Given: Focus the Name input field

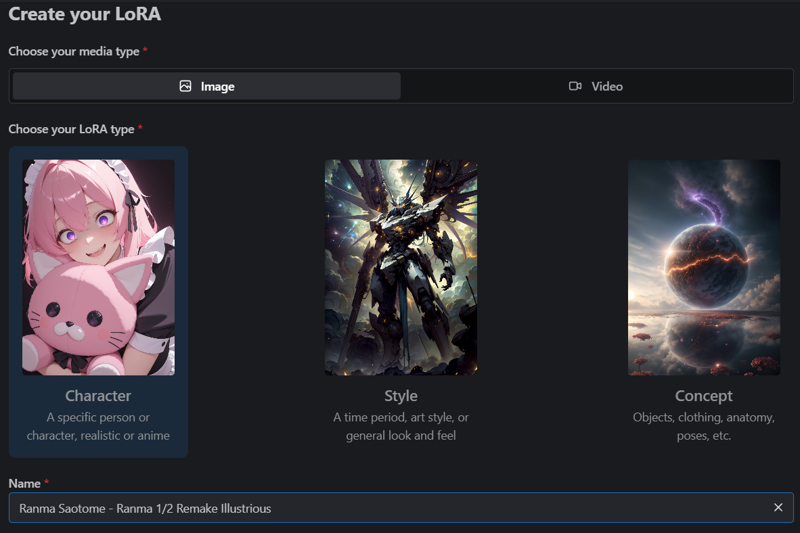Looking at the screenshot, I should click(x=401, y=507).
